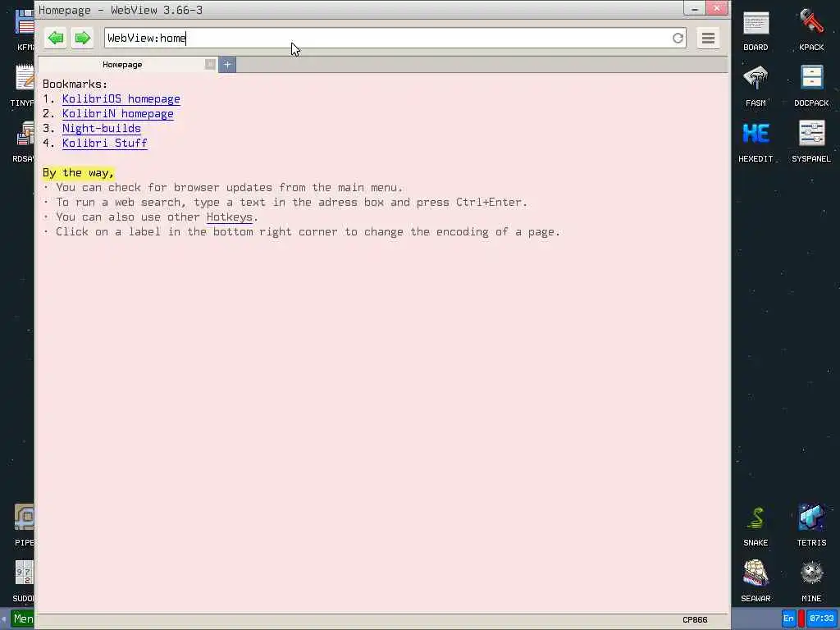Viewport: 840px width, 630px height.
Task: Click the red indicator in system tray
Action: pyautogui.click(x=801, y=619)
